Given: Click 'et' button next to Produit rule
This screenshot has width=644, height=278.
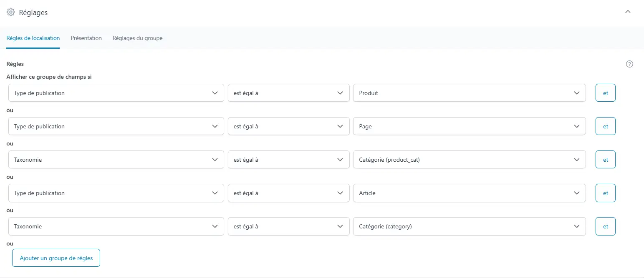Looking at the screenshot, I should (606, 93).
